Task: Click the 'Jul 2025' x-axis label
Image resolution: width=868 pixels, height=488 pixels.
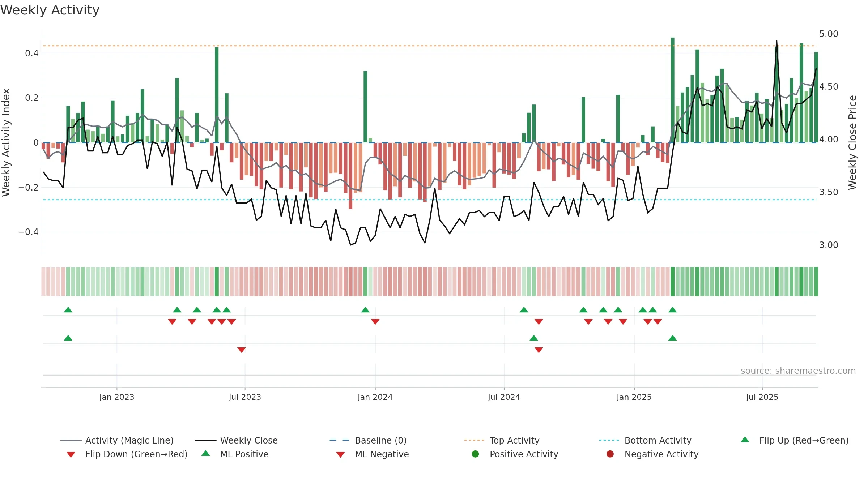Action: tap(762, 397)
